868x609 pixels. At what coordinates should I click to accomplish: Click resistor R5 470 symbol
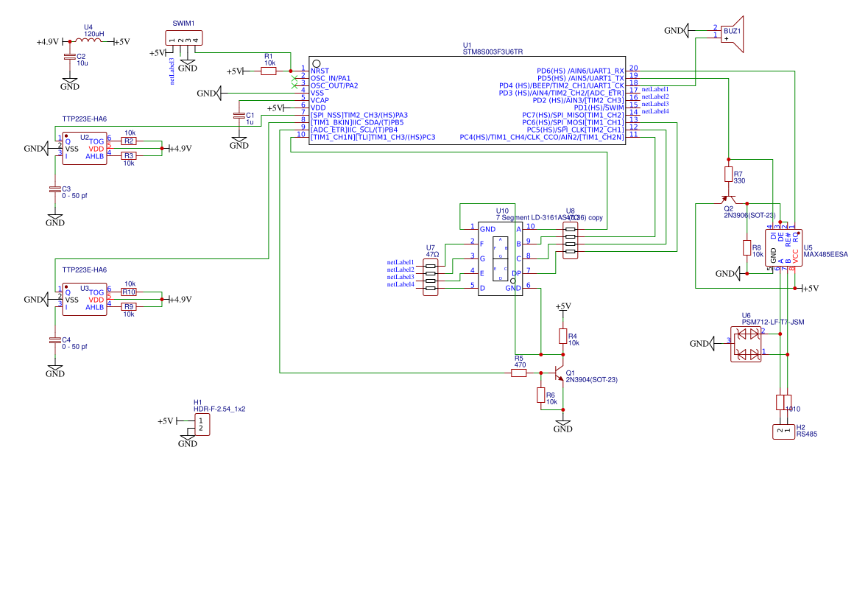(x=519, y=373)
